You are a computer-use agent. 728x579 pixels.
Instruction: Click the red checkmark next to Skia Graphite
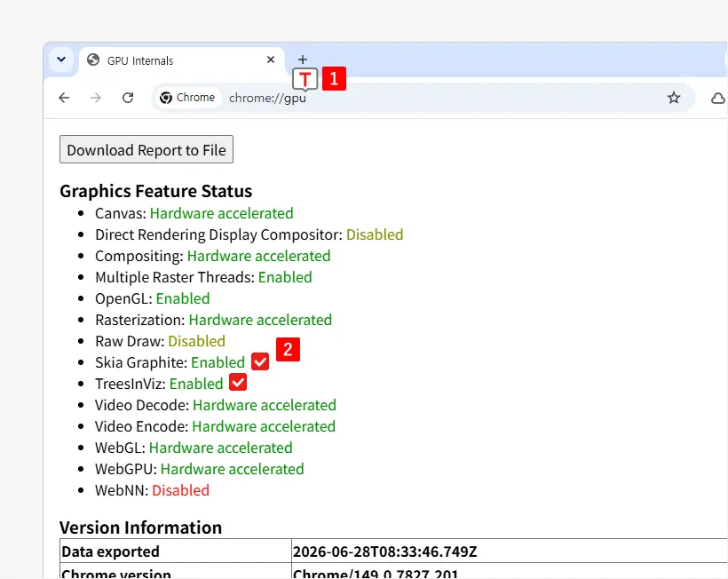(x=260, y=361)
